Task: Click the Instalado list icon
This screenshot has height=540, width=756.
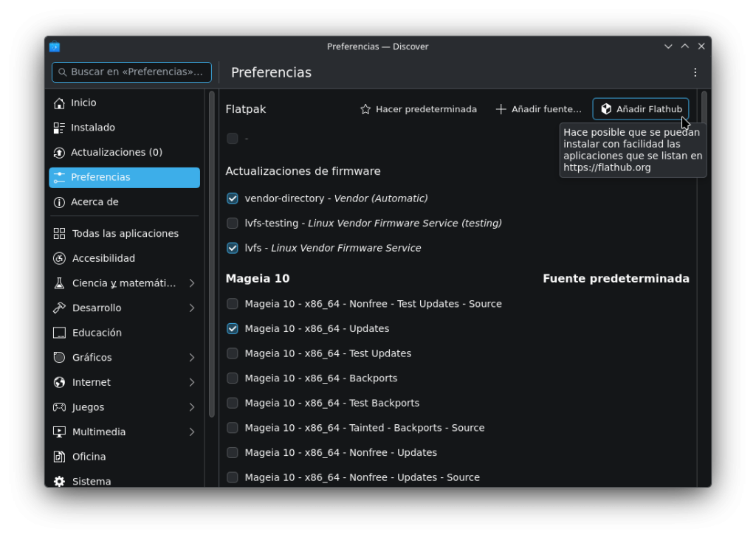Action: [x=59, y=128]
